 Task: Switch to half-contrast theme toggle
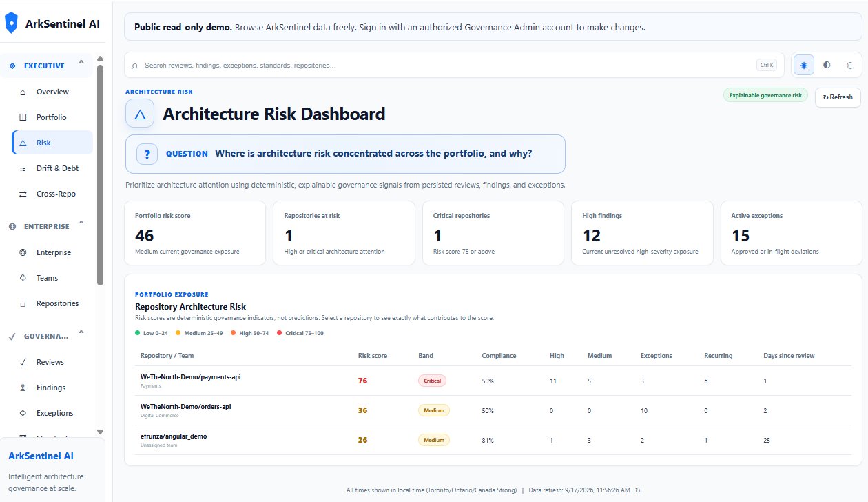coord(827,65)
